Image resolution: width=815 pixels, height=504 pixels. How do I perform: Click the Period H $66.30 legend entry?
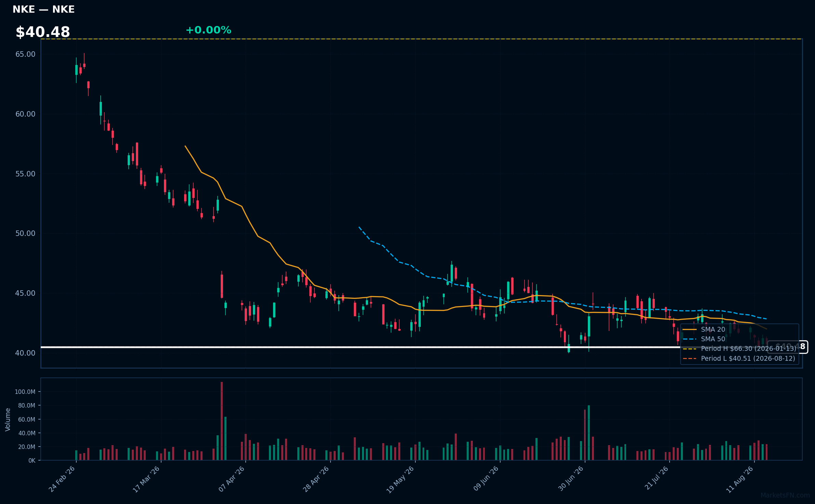click(749, 349)
